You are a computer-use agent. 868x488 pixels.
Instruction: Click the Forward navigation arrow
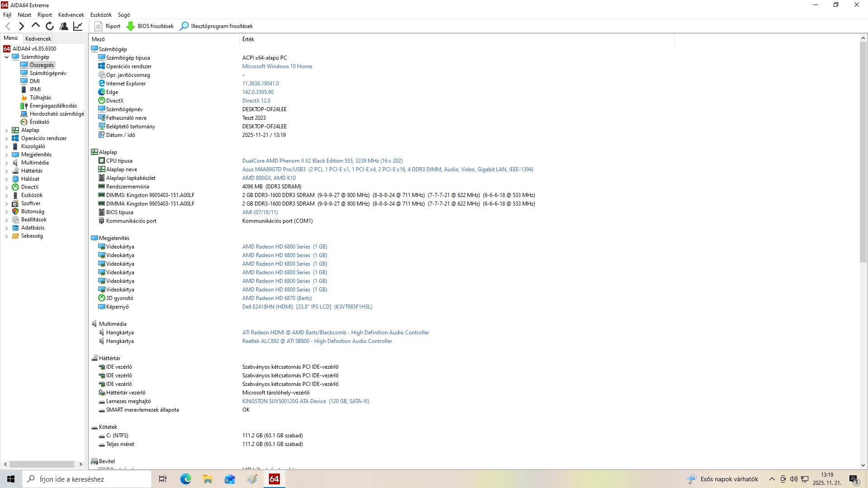click(x=21, y=26)
